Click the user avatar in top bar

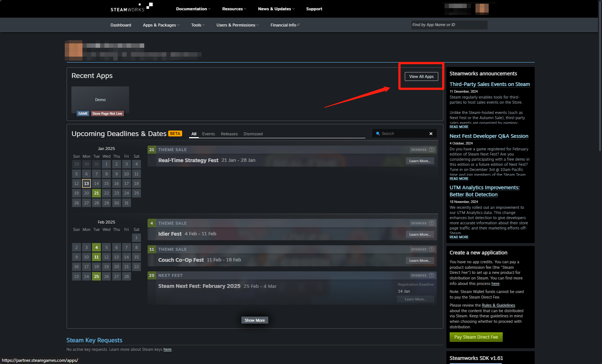(482, 8)
